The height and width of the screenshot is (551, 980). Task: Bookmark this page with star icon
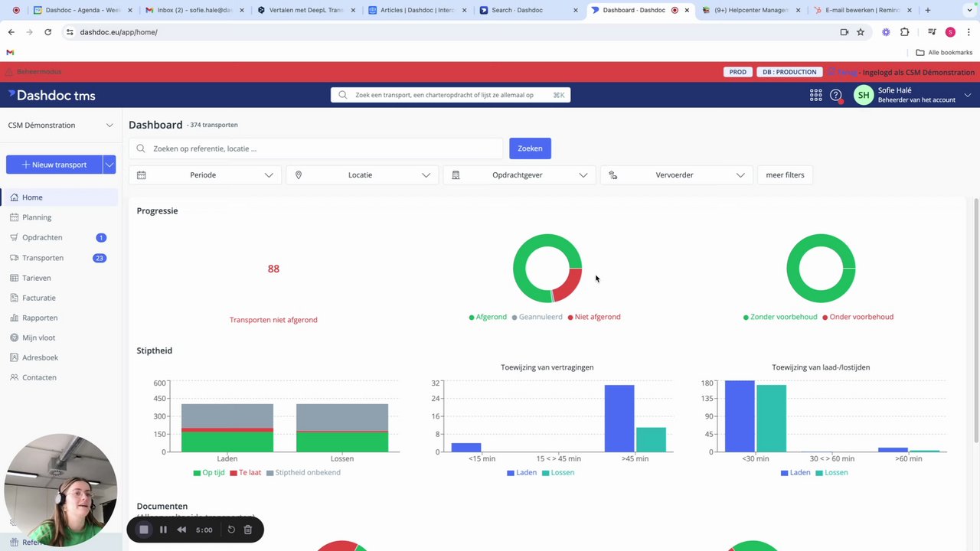click(x=861, y=32)
